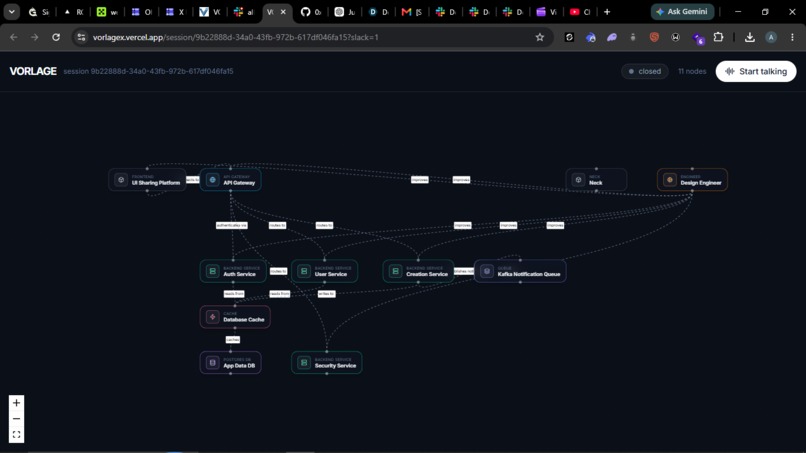Screen dimensions: 806x453
Task: Open the browser Extensions puzzle icon
Action: (718, 37)
